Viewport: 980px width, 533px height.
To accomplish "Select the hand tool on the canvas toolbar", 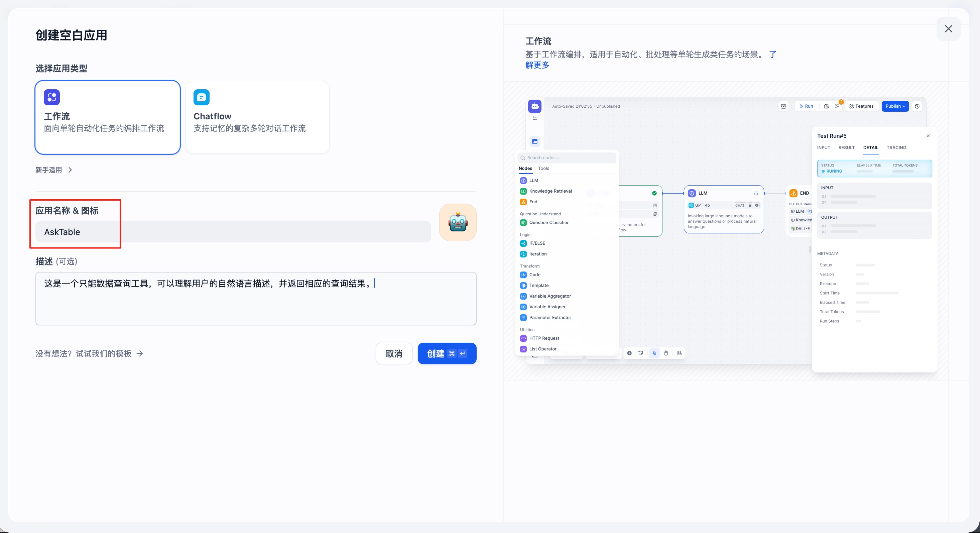I will coord(666,353).
